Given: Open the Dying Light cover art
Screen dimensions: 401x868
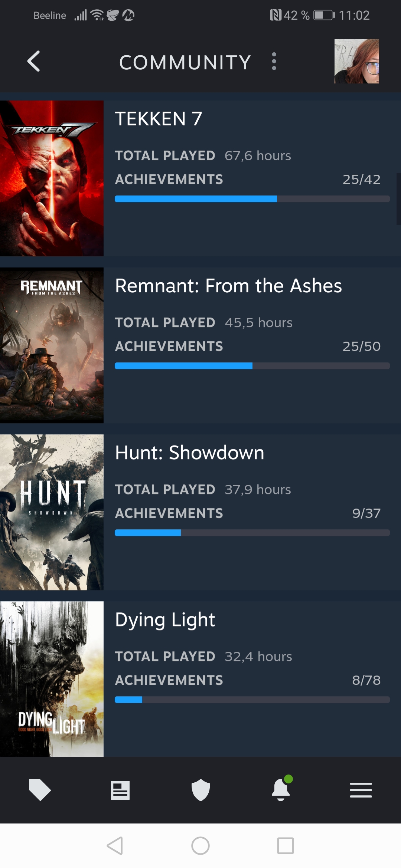Looking at the screenshot, I should point(52,679).
